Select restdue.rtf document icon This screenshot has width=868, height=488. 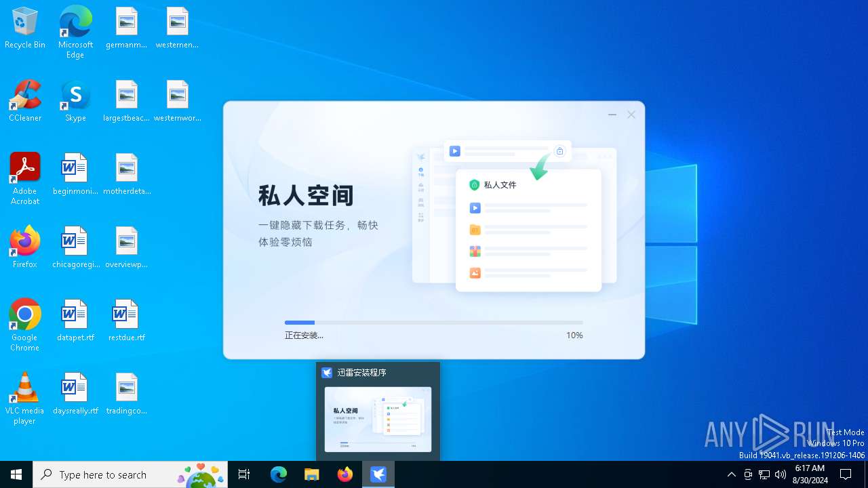[126, 321]
